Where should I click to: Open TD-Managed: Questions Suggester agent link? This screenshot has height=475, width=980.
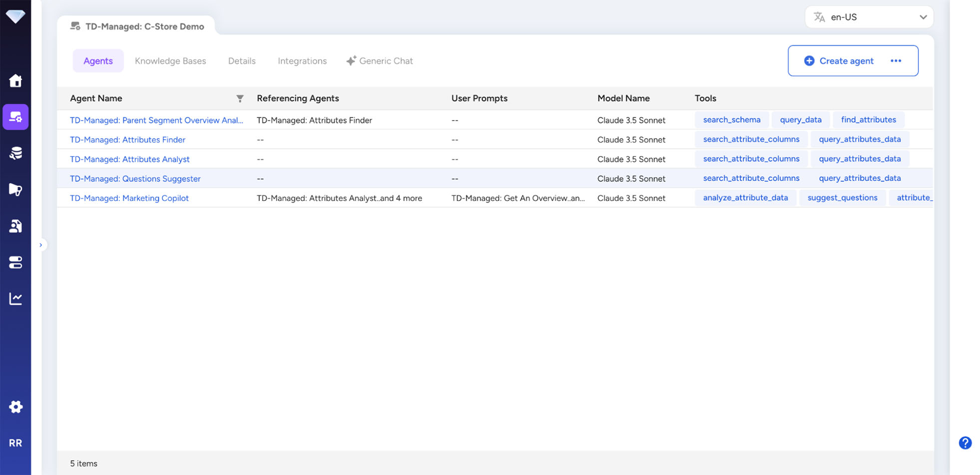(135, 178)
